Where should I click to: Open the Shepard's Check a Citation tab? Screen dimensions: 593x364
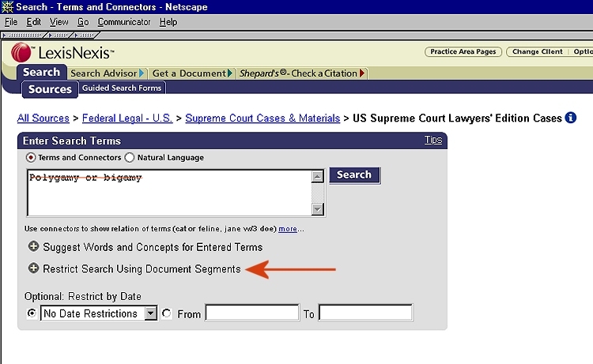302,73
